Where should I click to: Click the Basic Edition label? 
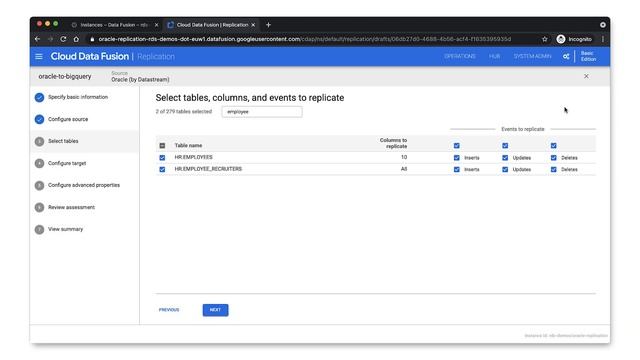pos(588,56)
